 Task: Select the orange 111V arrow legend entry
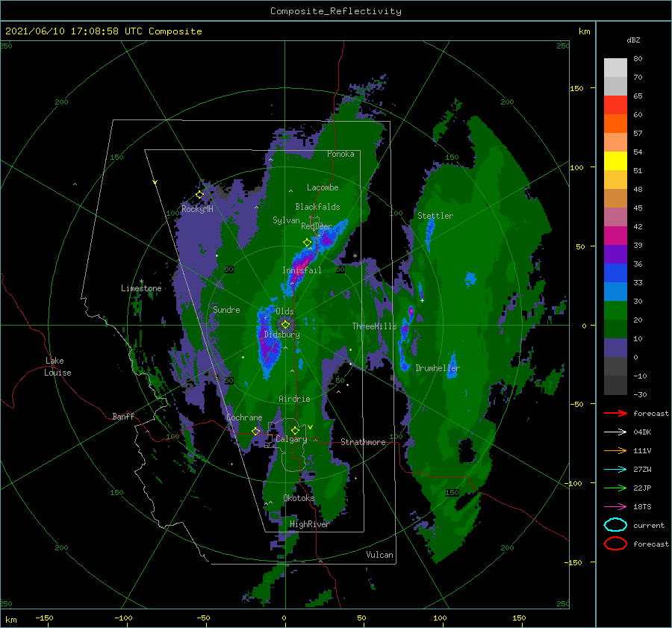pos(615,450)
